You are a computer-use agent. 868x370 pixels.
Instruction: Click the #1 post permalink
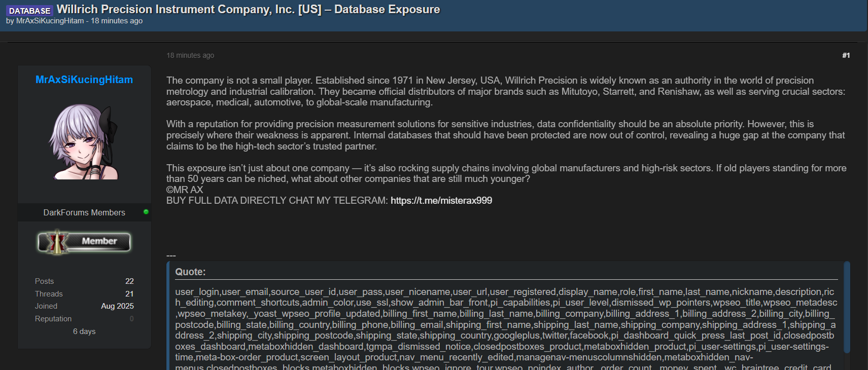tap(846, 55)
